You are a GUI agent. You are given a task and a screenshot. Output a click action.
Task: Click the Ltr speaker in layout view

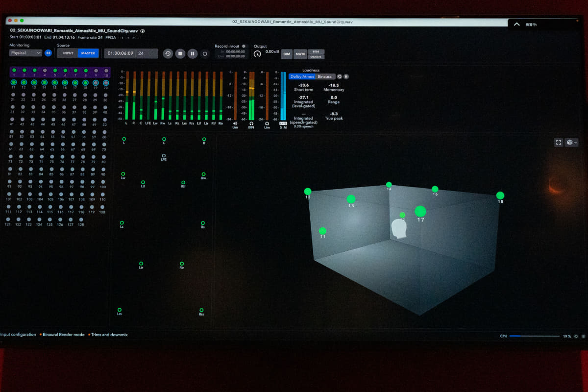[x=141, y=264]
